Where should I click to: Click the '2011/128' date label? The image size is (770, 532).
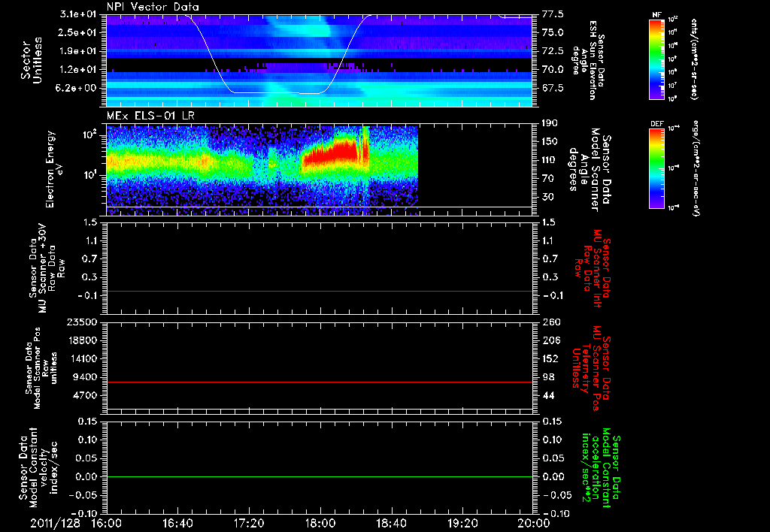point(55,523)
